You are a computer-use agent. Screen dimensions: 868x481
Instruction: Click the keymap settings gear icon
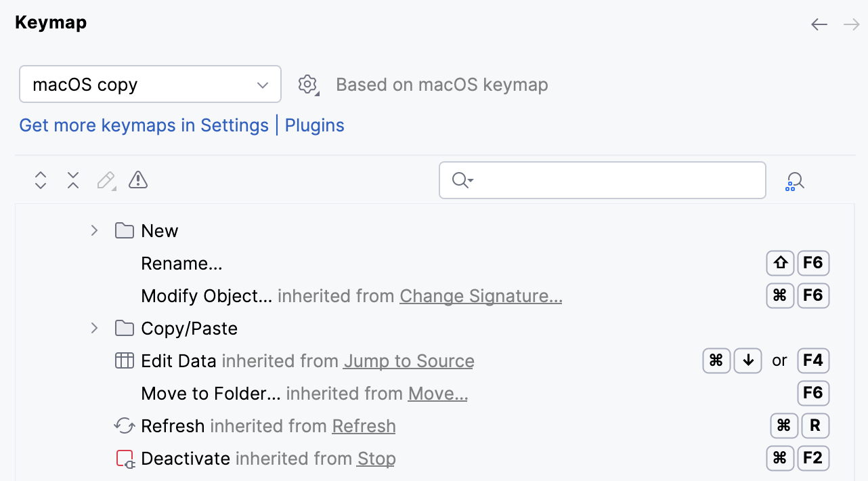tap(308, 84)
